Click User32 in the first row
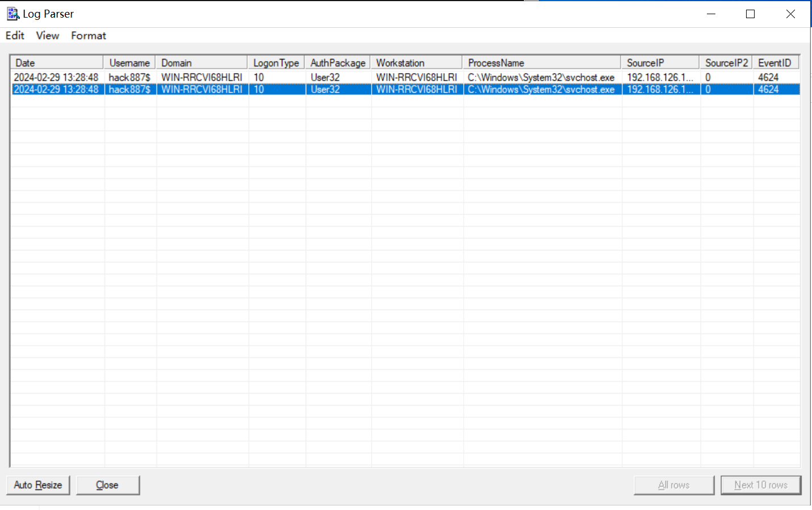The image size is (812, 510). pyautogui.click(x=325, y=77)
